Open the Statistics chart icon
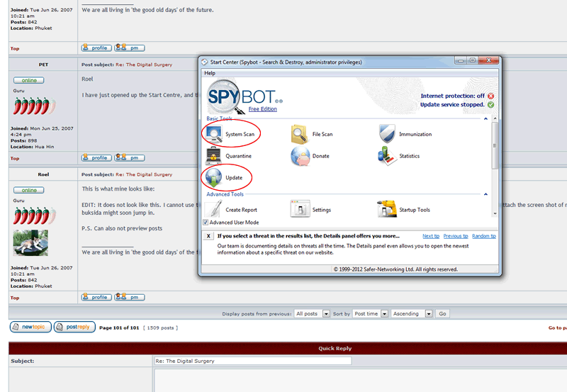This screenshot has height=392, width=567. click(x=386, y=156)
